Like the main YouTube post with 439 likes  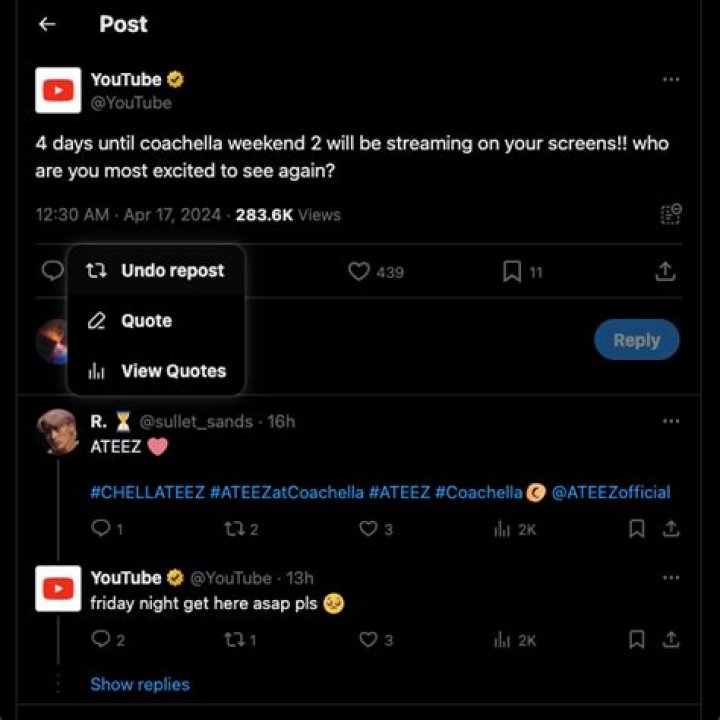pos(360,271)
